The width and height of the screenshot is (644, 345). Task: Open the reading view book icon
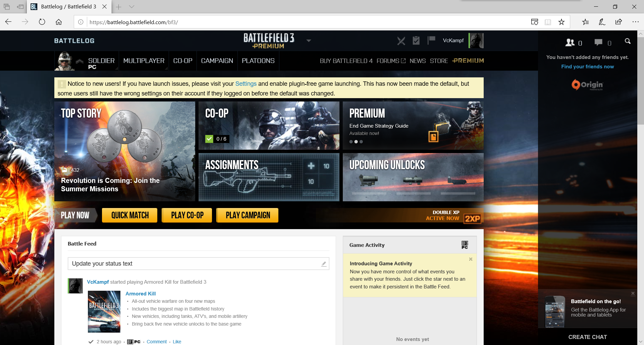tap(548, 22)
